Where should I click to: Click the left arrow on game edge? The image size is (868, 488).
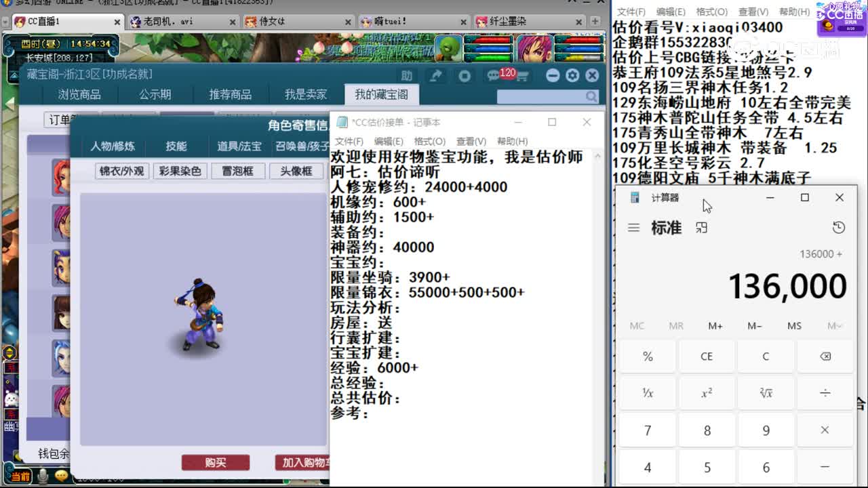tap(9, 104)
